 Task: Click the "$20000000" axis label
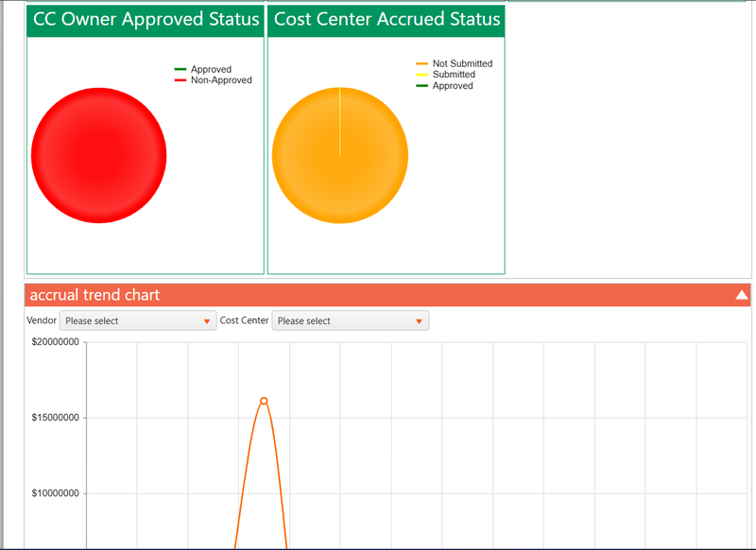pos(56,342)
